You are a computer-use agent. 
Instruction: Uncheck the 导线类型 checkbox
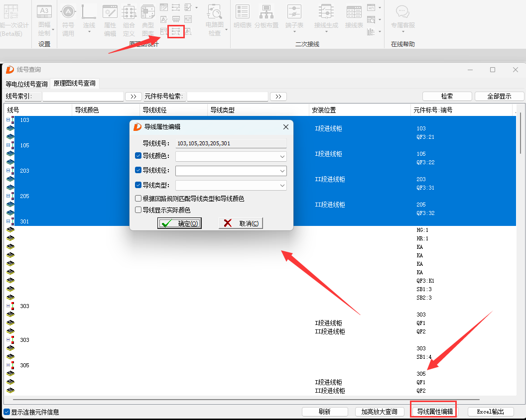coord(138,185)
